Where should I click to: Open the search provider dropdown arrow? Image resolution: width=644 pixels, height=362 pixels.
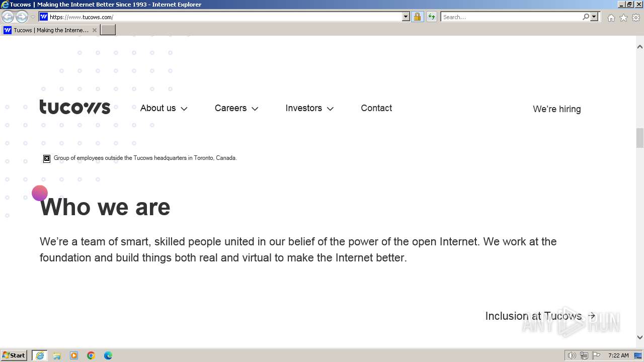click(594, 17)
